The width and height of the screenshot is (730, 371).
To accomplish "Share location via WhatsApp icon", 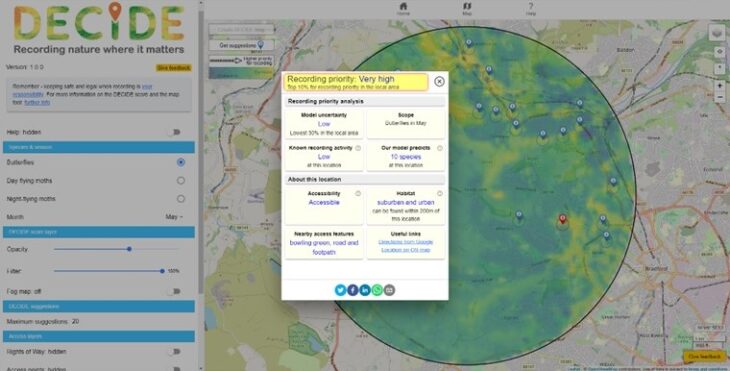I will click(x=377, y=290).
